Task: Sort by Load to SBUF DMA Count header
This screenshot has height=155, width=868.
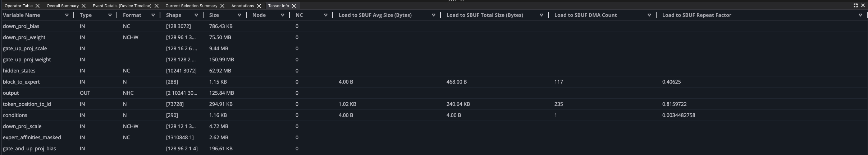Action: 585,15
